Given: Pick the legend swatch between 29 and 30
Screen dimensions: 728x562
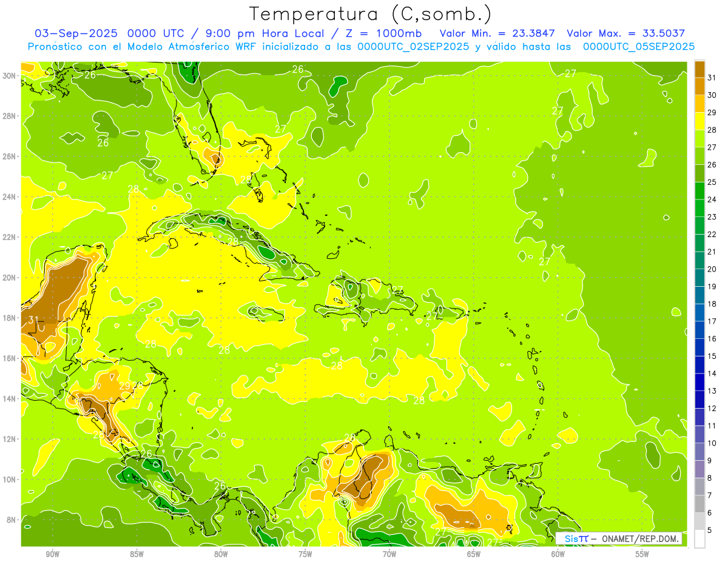Looking at the screenshot, I should pyautogui.click(x=699, y=104).
